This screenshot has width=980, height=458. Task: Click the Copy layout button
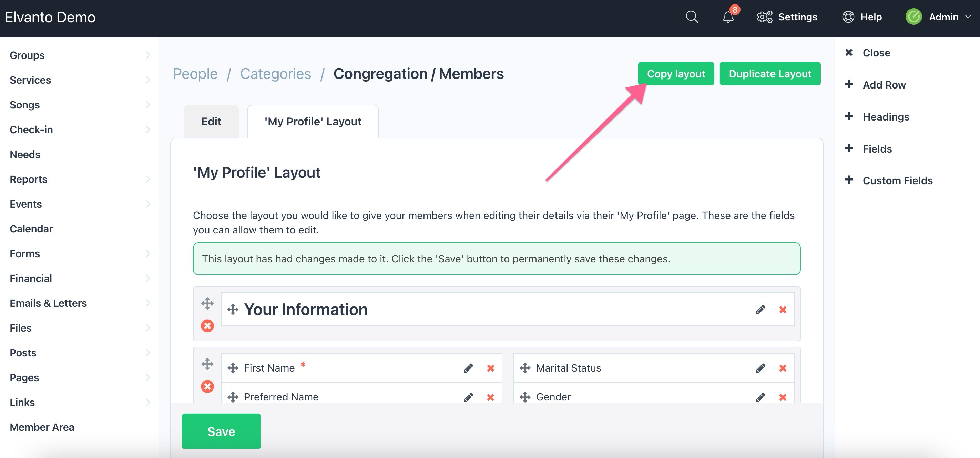(676, 74)
